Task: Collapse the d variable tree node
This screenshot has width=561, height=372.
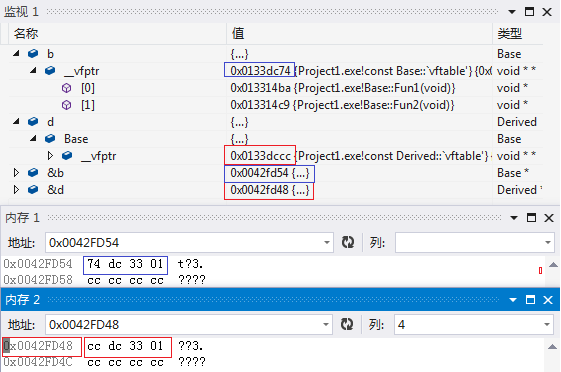Action: (16, 122)
